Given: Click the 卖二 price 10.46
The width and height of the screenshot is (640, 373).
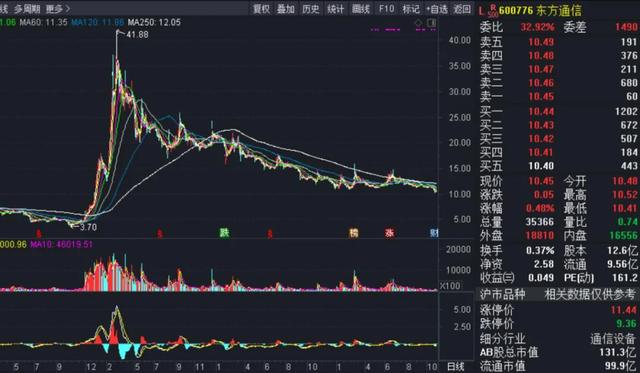Looking at the screenshot, I should [541, 83].
